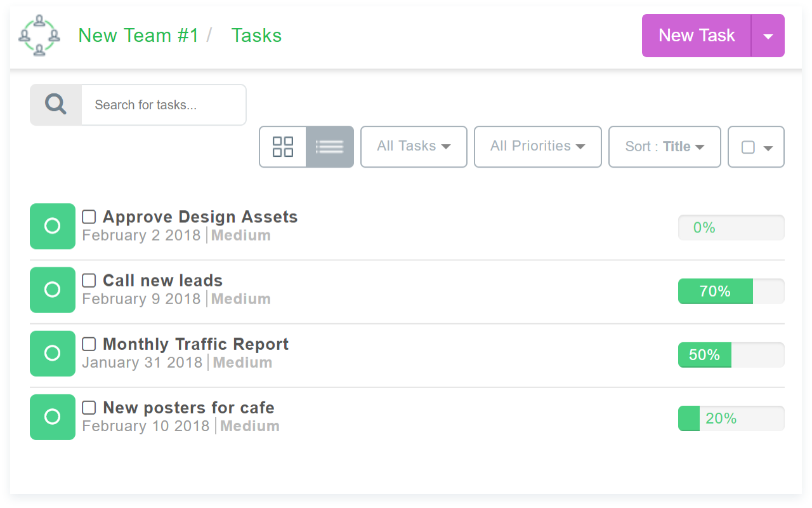Go to New Team #1 breadcrumb
812x508 pixels.
pyautogui.click(x=138, y=36)
